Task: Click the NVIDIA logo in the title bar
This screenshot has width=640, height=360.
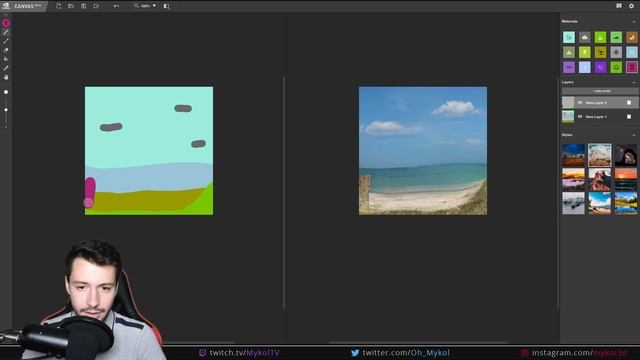Action: click(6, 6)
